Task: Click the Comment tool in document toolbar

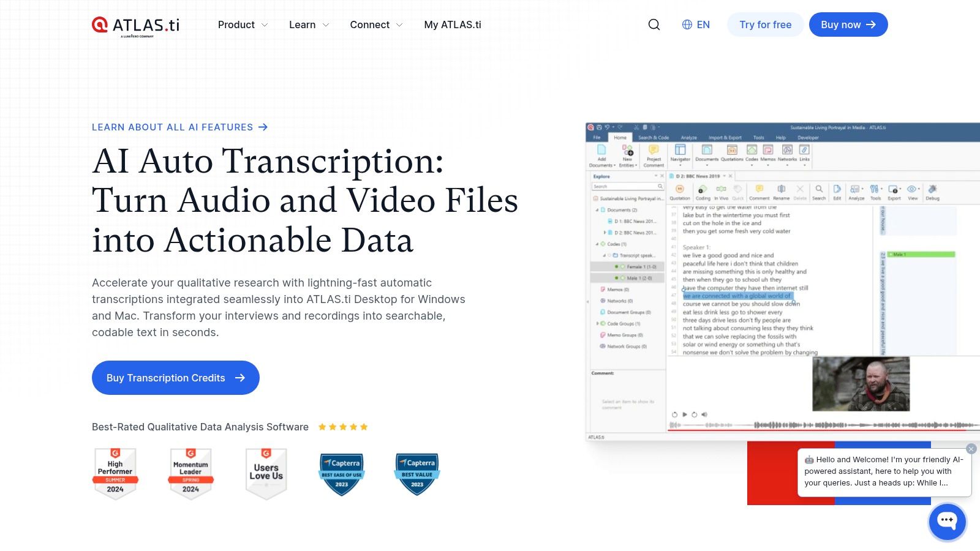Action: [759, 192]
